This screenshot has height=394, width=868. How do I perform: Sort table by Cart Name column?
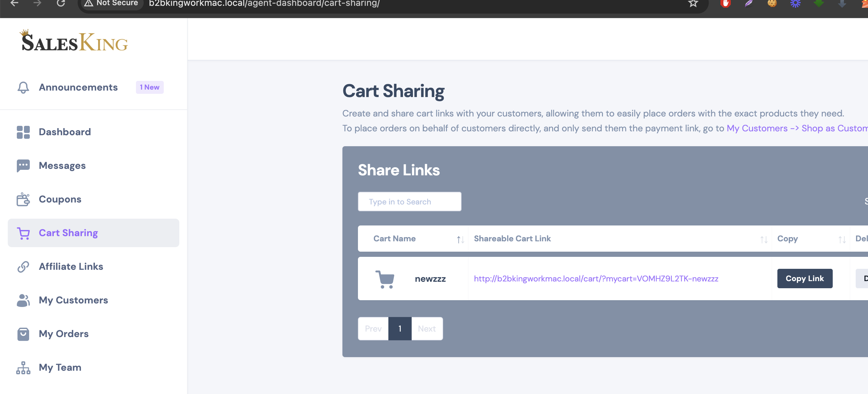tap(460, 239)
